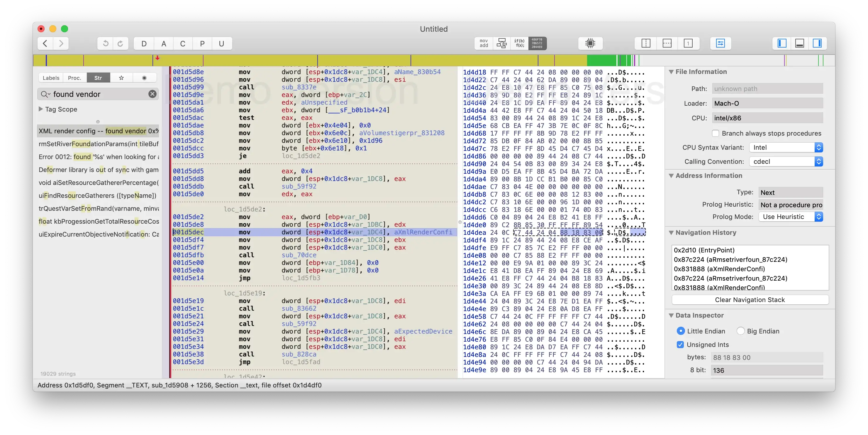This screenshot has height=435, width=868.
Task: Uncheck the Unsigned Ints checkbox
Action: point(680,345)
